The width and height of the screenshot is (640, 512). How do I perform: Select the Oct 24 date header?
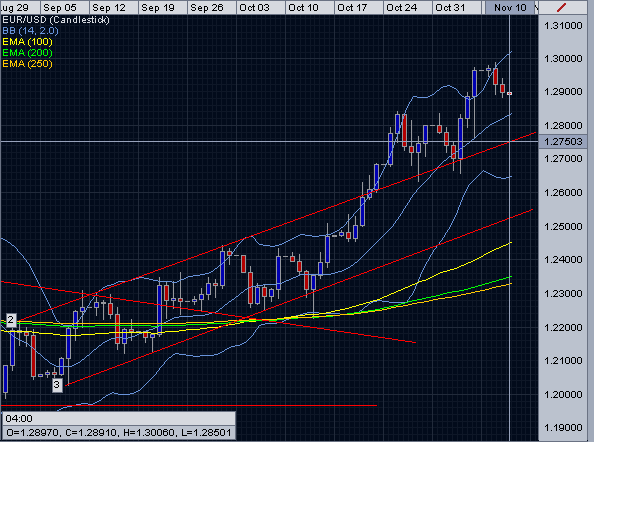click(407, 7)
